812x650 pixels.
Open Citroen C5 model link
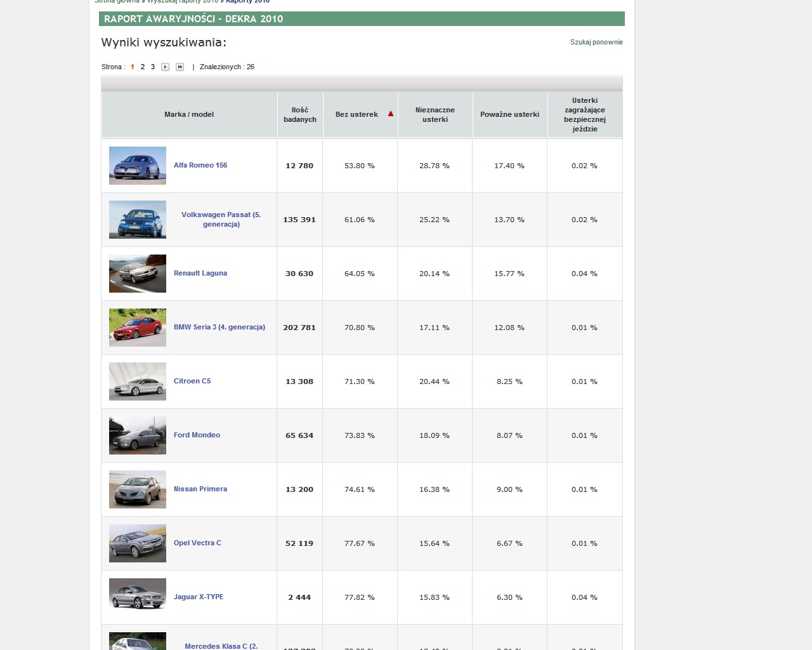coord(192,381)
